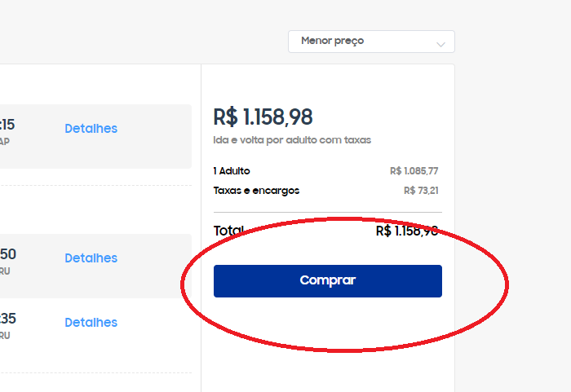This screenshot has height=392, width=571.
Task: Click the chevron arrow in the sort box
Action: point(441,43)
